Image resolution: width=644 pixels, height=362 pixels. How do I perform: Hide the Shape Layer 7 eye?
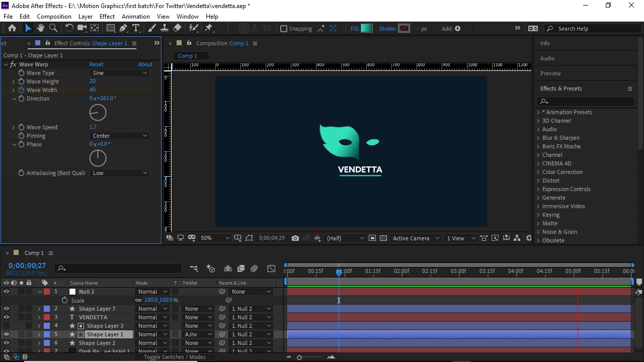tap(7, 309)
